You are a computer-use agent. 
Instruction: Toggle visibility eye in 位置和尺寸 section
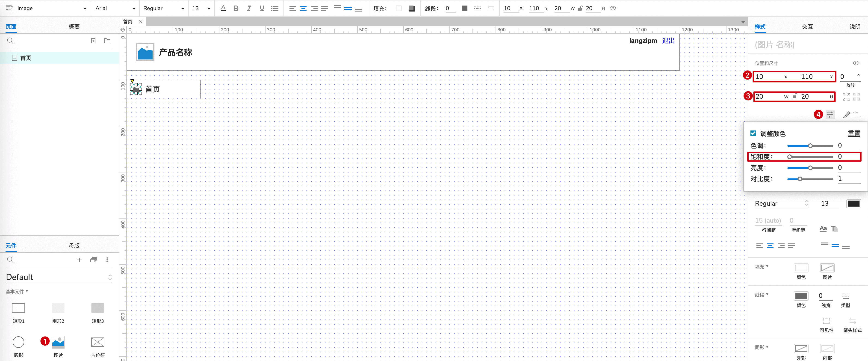tap(856, 63)
